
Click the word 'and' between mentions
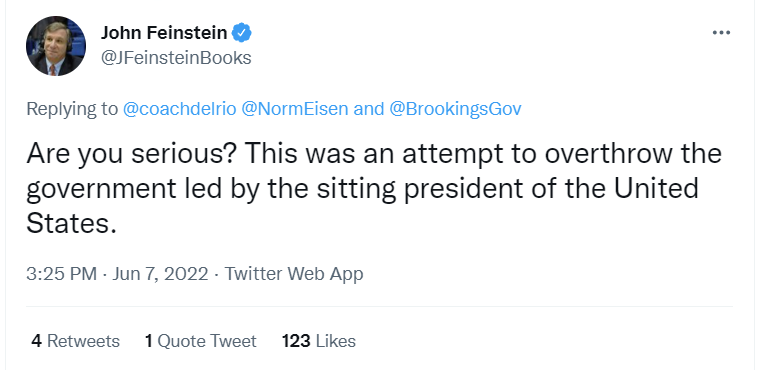pos(369,109)
